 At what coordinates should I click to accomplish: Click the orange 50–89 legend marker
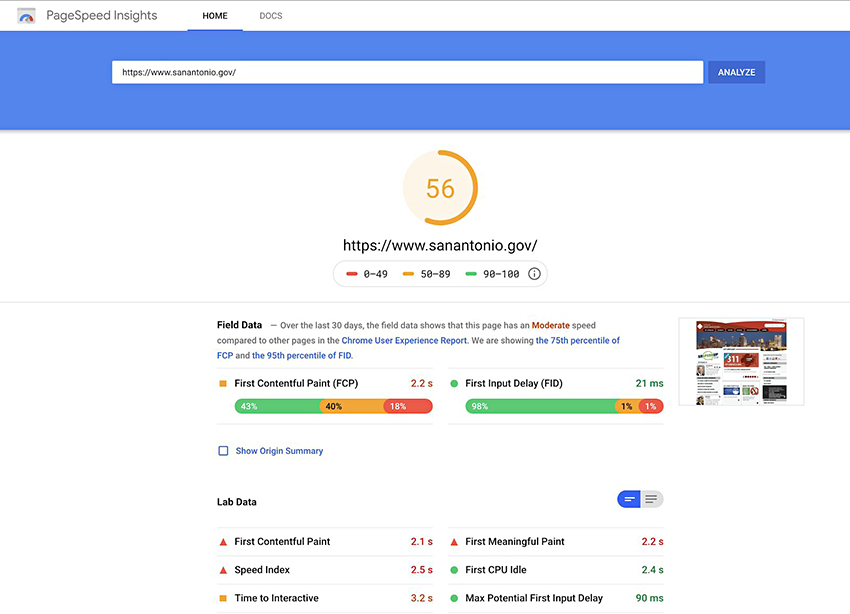[408, 274]
